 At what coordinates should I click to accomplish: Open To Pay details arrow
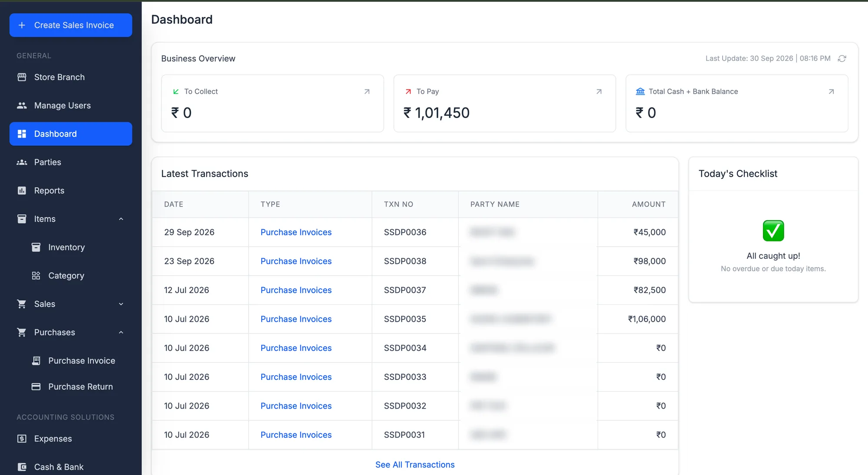tap(599, 92)
